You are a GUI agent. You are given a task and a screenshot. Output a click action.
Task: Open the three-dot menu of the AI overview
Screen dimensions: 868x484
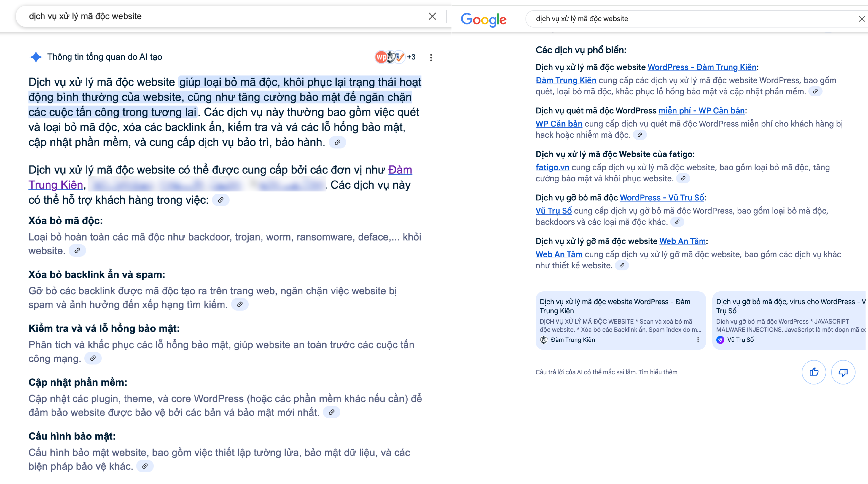(x=431, y=57)
